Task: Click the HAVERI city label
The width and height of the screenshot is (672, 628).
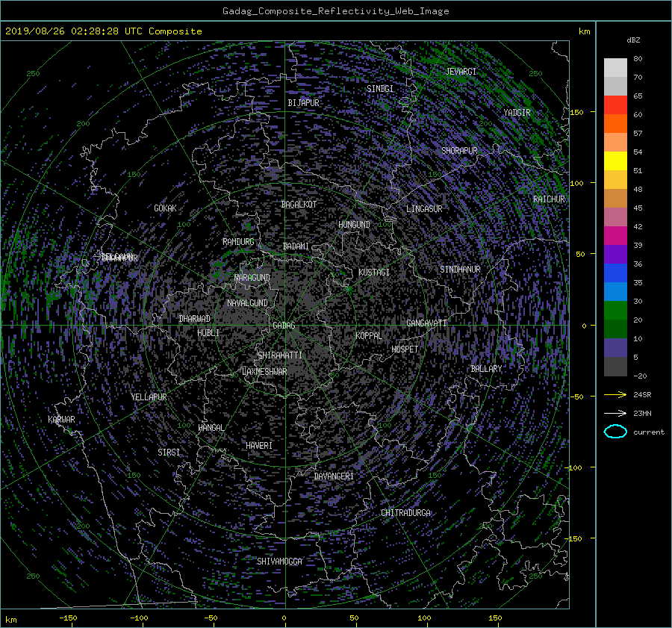Action: (x=259, y=446)
